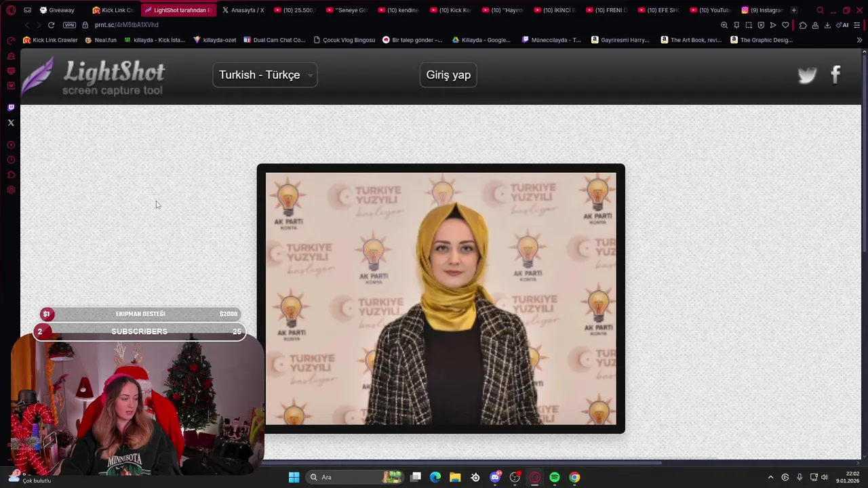
Task: Open the Facebook share icon on LightShot
Action: (836, 75)
